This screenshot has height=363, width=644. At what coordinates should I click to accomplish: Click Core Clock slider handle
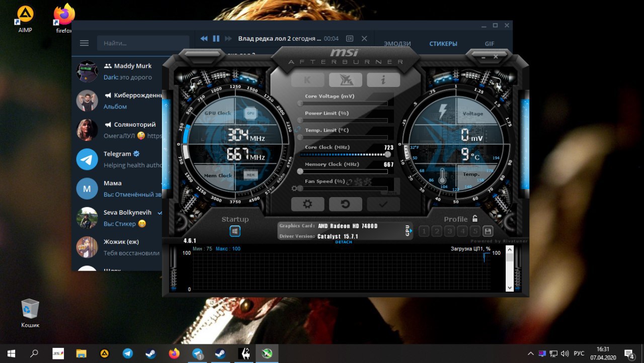click(x=387, y=154)
